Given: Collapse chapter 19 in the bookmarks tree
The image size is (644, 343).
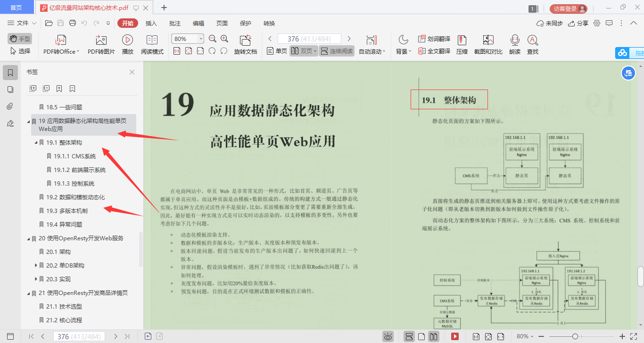Looking at the screenshot, I should (x=28, y=121).
